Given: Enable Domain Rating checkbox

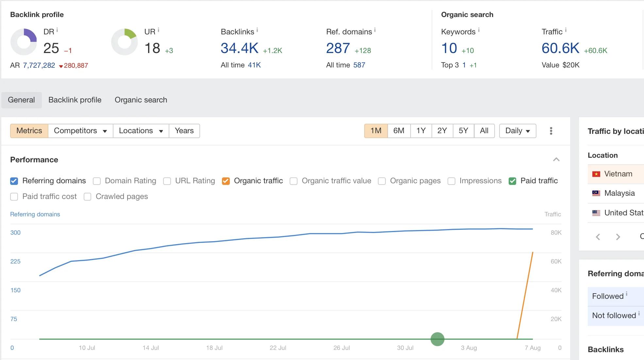Looking at the screenshot, I should coord(97,181).
